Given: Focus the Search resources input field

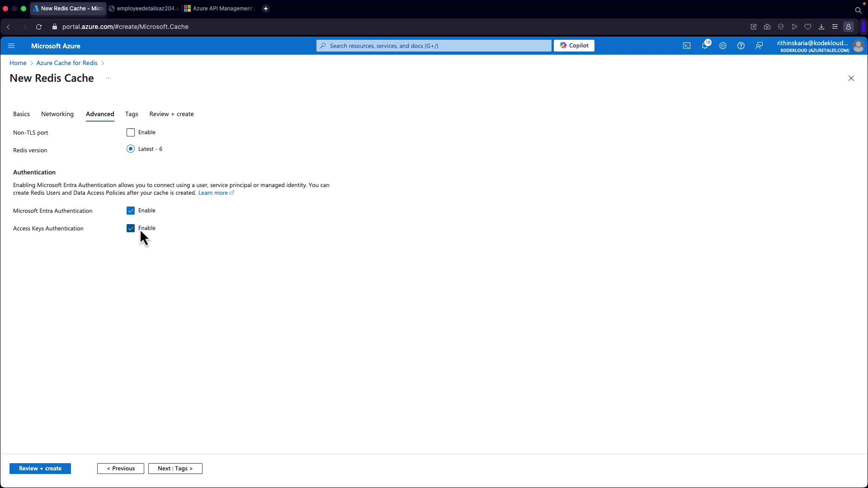Looking at the screenshot, I should (x=434, y=46).
